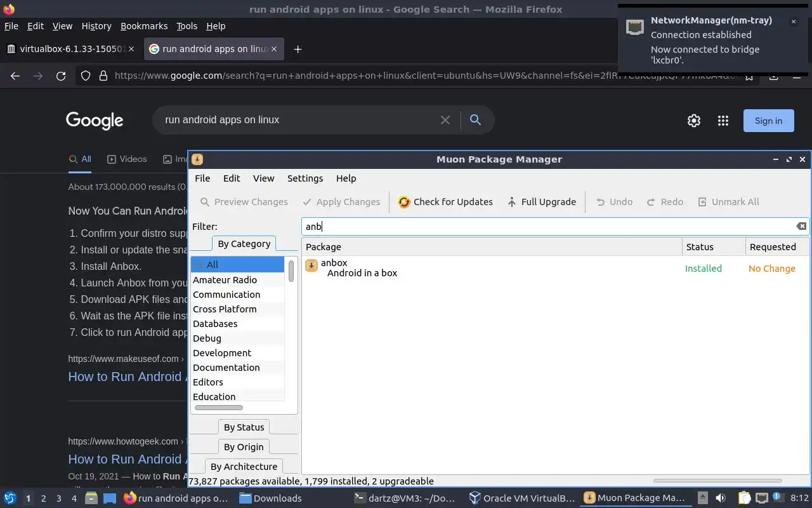
Task: Reload the page in Firefox
Action: [x=61, y=76]
